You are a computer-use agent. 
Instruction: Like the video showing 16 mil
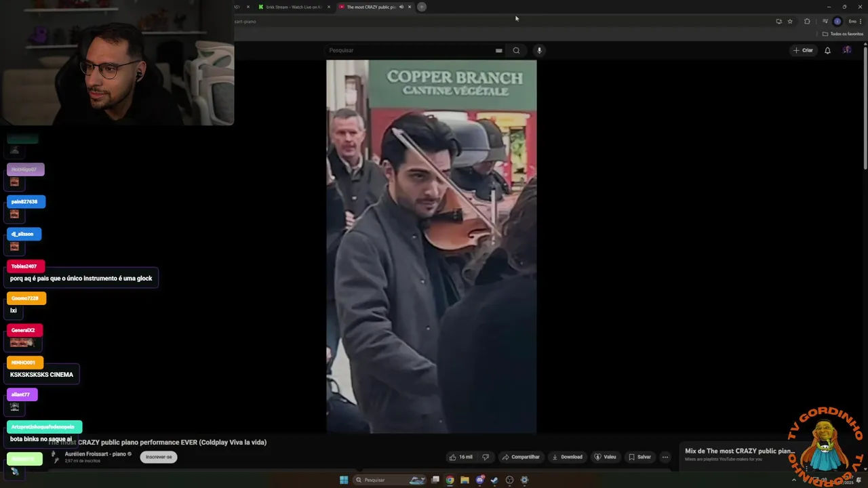(461, 457)
